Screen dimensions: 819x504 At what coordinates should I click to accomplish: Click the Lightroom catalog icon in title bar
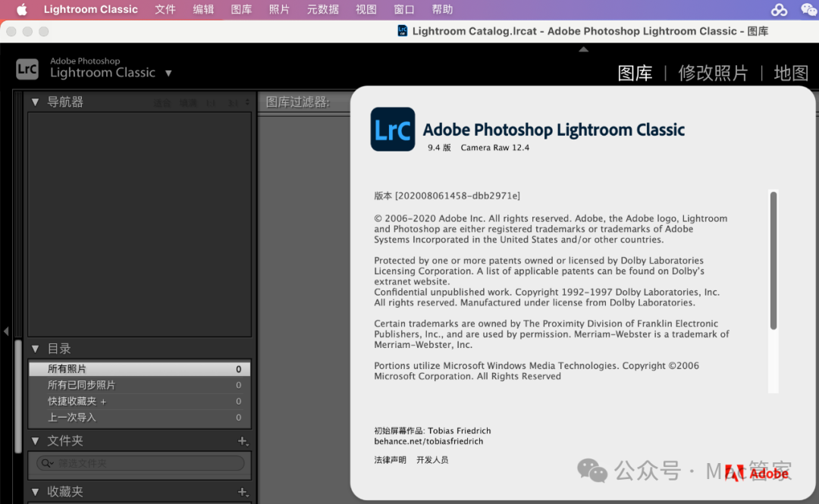402,31
